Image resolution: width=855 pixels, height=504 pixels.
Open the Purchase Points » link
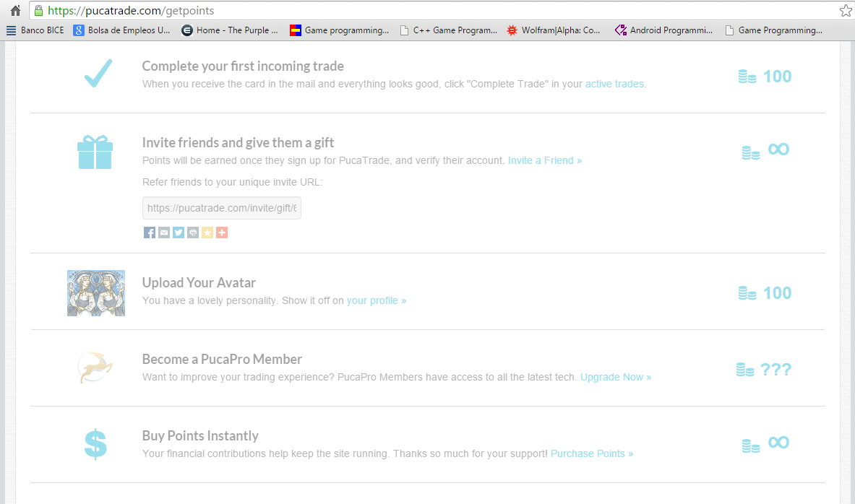(592, 454)
